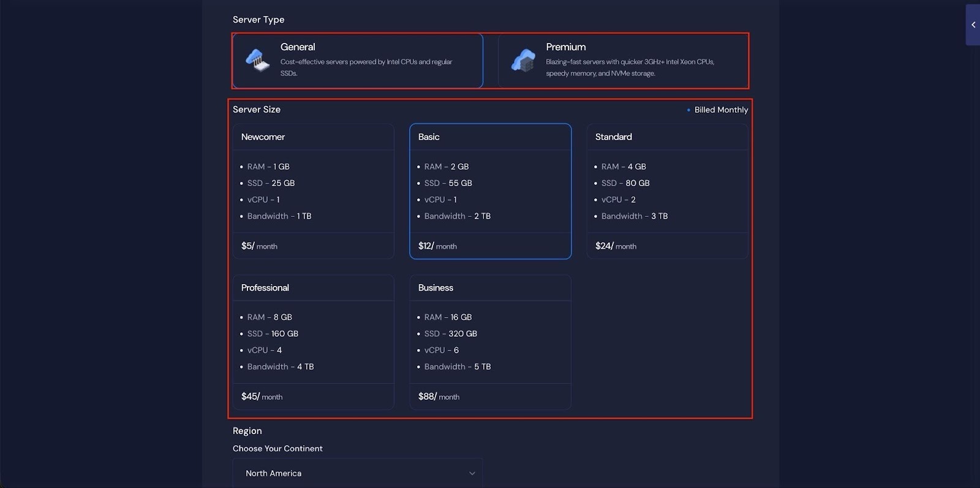Select the Business server size plan
Image resolution: width=980 pixels, height=488 pixels.
click(x=490, y=342)
